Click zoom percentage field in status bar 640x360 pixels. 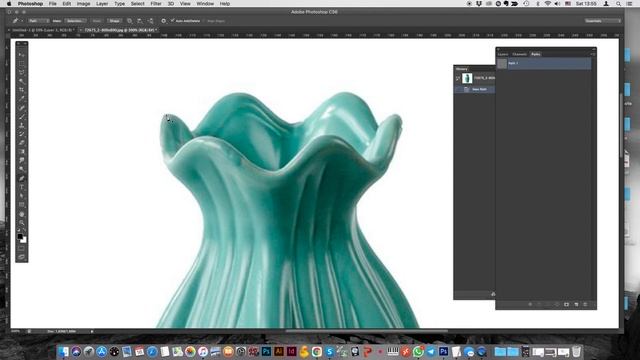[15, 331]
